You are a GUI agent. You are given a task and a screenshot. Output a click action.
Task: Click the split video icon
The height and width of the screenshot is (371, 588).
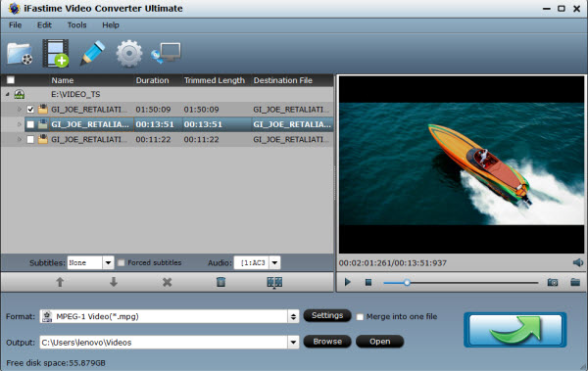[x=274, y=282]
